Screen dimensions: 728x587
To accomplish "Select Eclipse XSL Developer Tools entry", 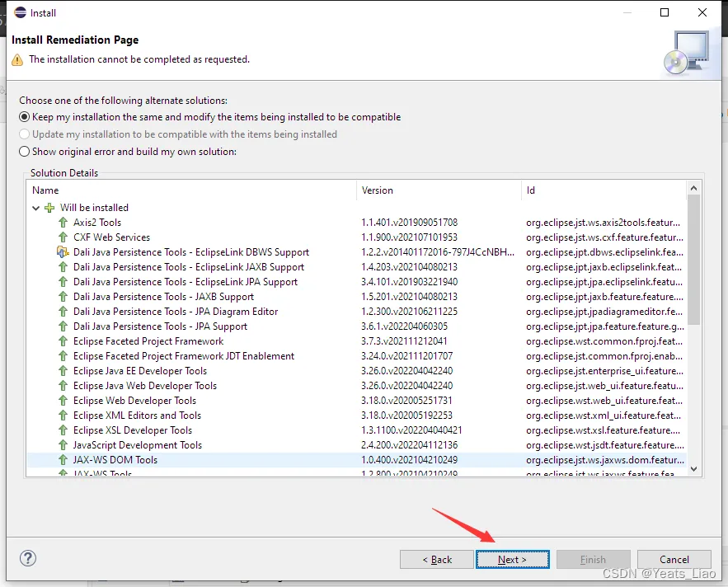I will 133,430.
